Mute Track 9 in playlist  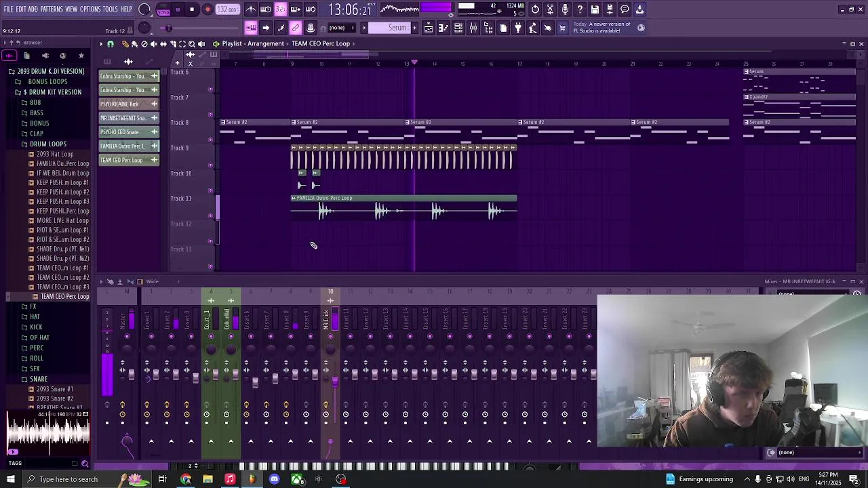coord(210,165)
